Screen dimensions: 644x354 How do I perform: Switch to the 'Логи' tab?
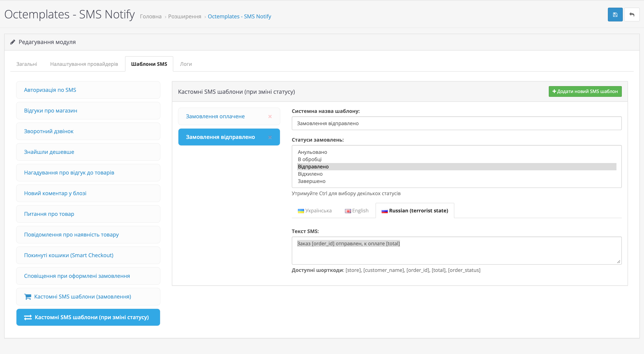pos(186,64)
